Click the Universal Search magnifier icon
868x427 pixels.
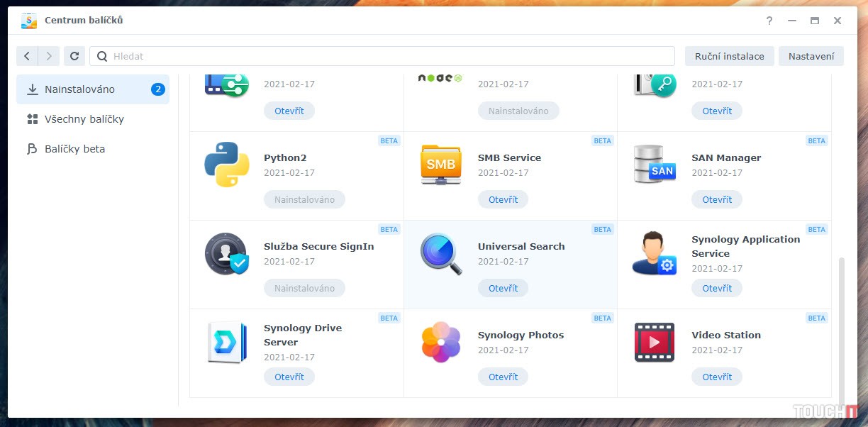pos(440,253)
